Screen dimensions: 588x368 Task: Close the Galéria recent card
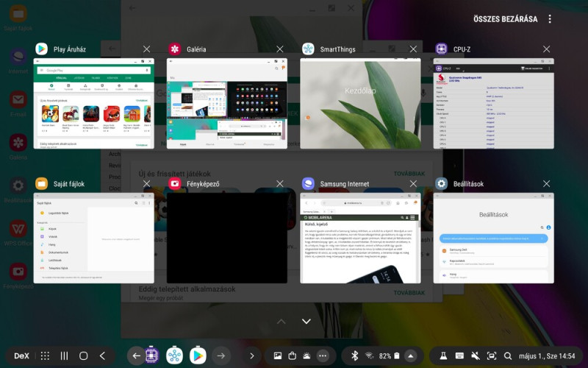[280, 49]
